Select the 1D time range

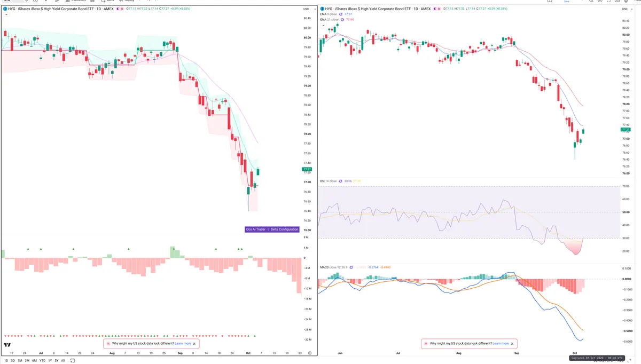(5, 361)
